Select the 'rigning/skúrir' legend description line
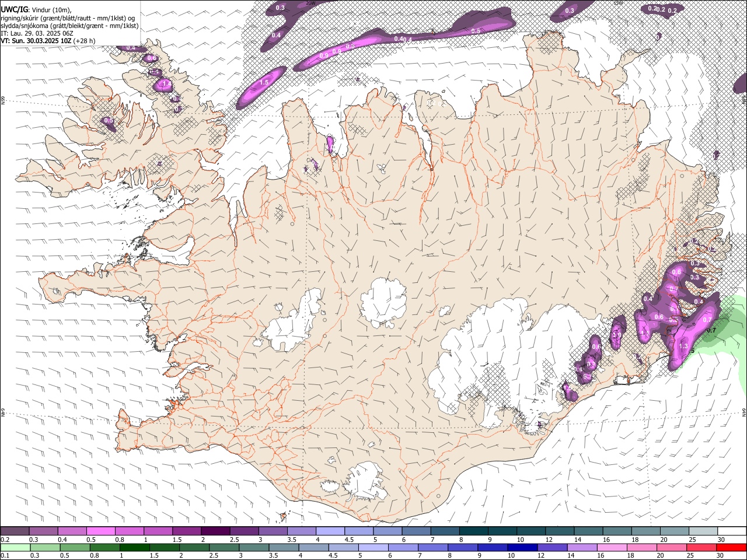747x560 pixels. pyautogui.click(x=69, y=18)
